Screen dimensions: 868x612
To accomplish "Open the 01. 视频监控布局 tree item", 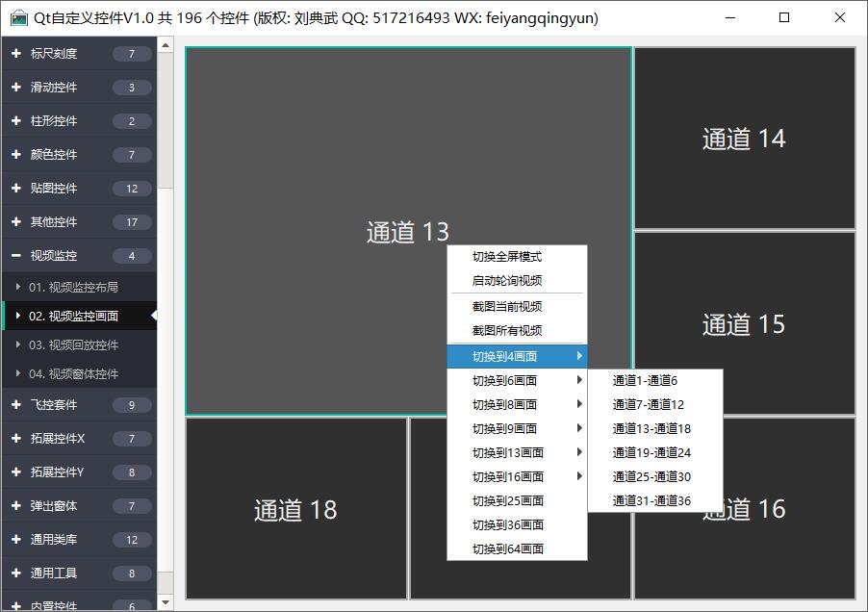I will coord(73,287).
